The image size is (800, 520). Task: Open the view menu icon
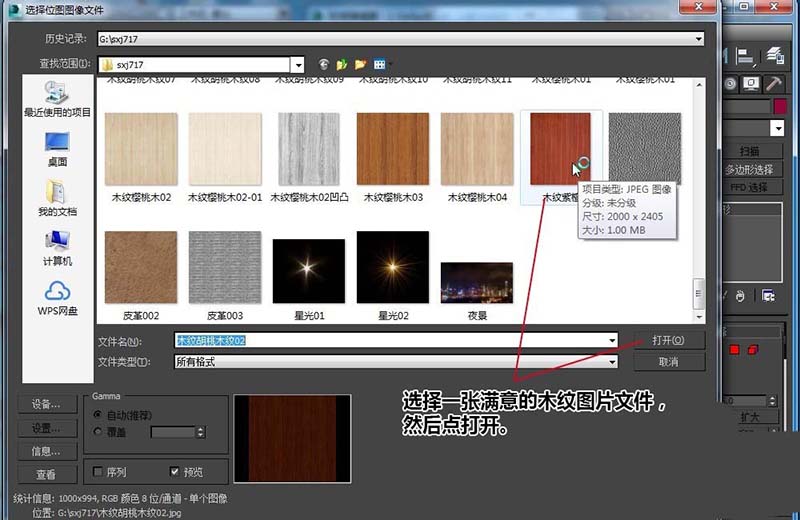point(379,64)
